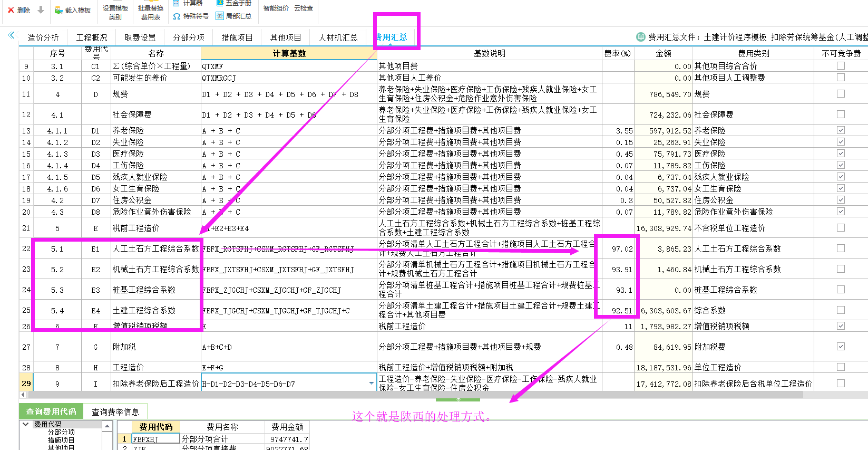
Task: Select the 查询费率信息 bottom tab
Action: 115,411
